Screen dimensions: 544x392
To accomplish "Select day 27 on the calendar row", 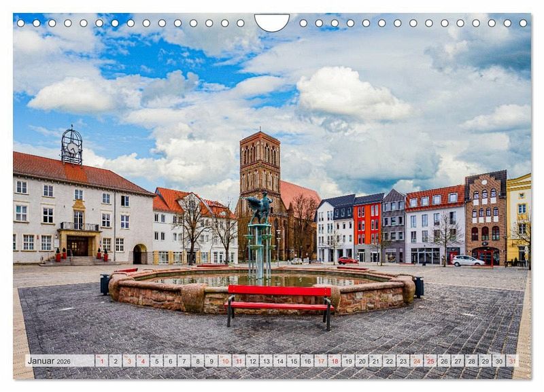I will tap(458, 361).
